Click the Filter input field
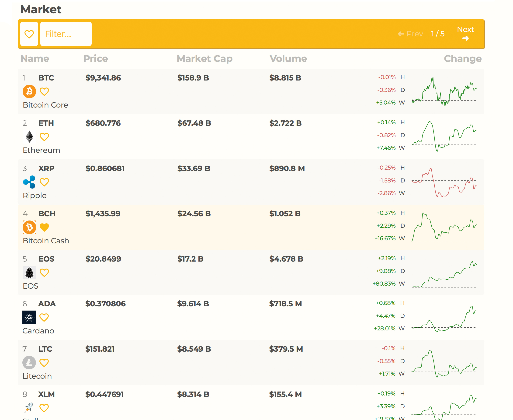The width and height of the screenshot is (513, 420). [x=66, y=34]
